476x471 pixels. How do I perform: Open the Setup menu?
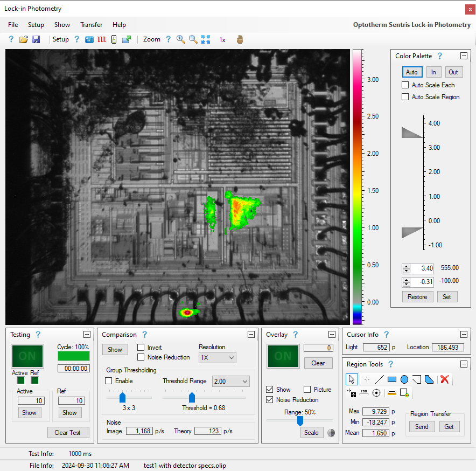pos(36,25)
